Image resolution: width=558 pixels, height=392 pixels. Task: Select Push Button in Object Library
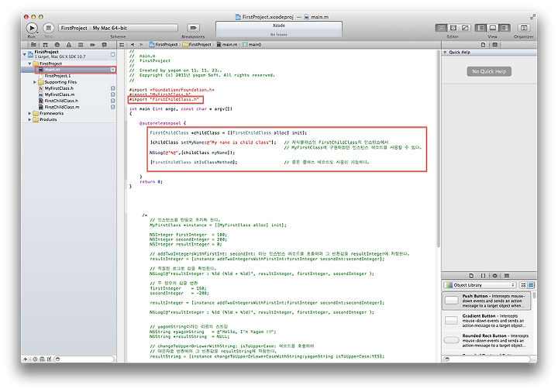tap(487, 301)
